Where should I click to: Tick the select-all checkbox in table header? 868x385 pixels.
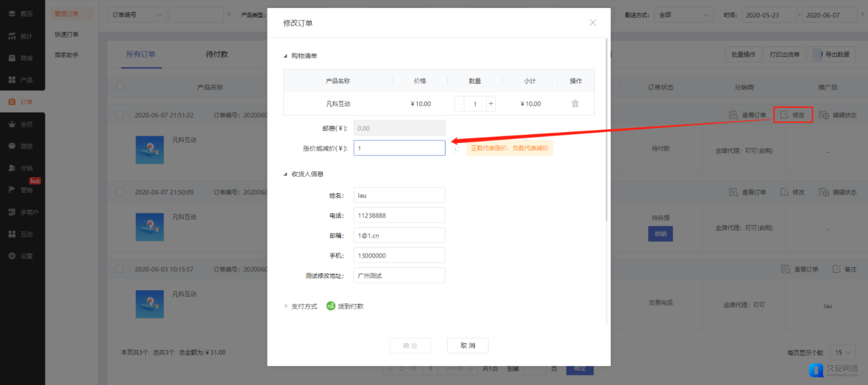pos(120,86)
